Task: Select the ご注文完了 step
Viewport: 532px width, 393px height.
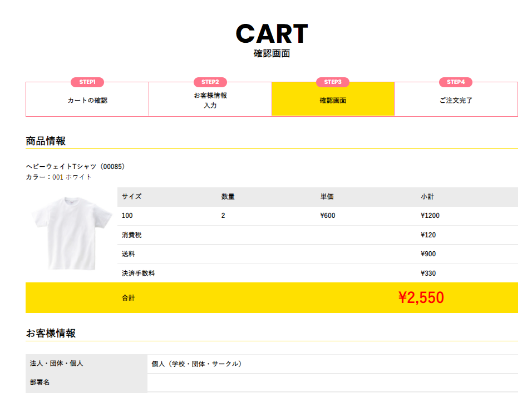Action: (456, 101)
